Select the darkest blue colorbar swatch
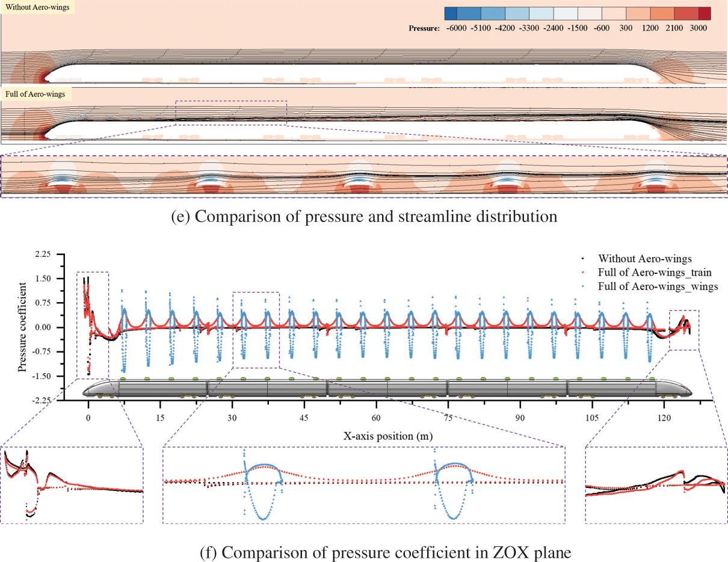728x562 pixels. pos(454,13)
